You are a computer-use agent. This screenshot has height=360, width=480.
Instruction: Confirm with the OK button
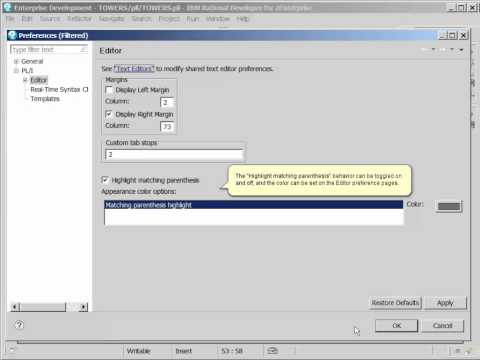(x=396, y=325)
